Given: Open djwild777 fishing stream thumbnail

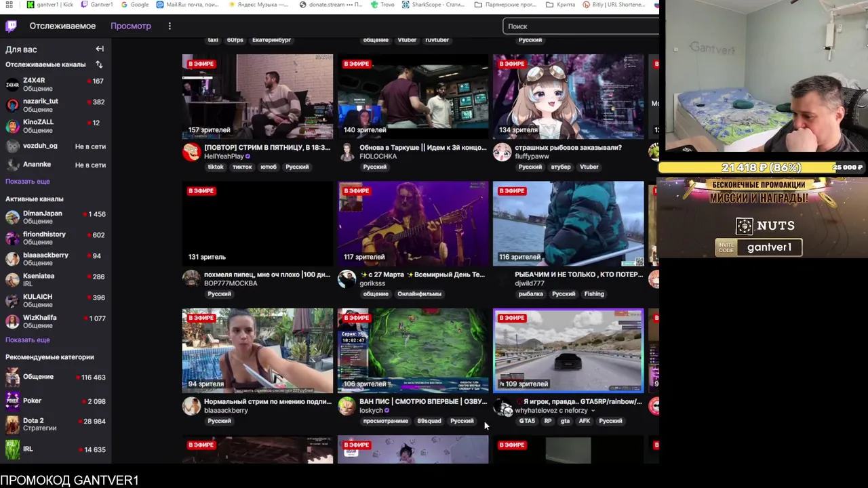Looking at the screenshot, I should pos(568,224).
